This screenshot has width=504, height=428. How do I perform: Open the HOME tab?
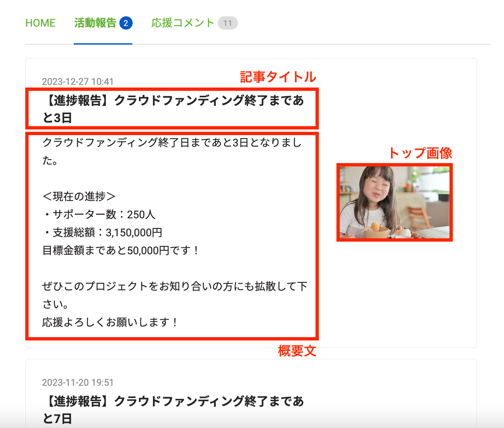pos(40,23)
